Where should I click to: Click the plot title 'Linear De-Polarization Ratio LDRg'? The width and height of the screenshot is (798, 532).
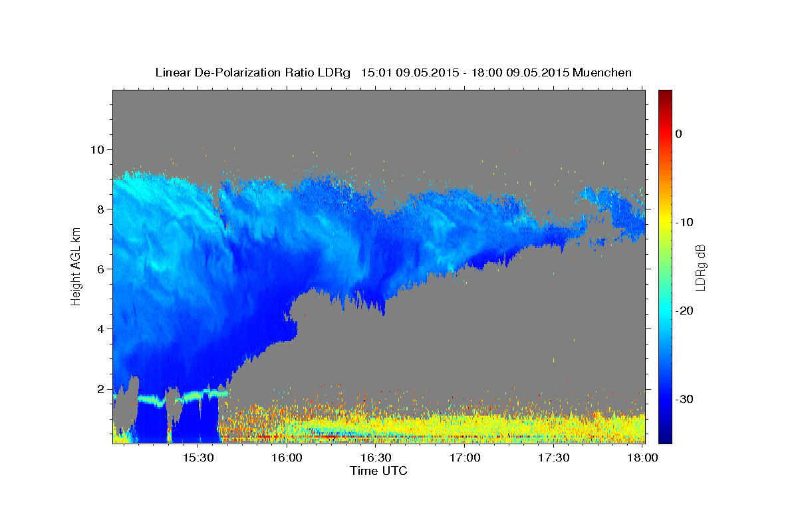coord(252,72)
